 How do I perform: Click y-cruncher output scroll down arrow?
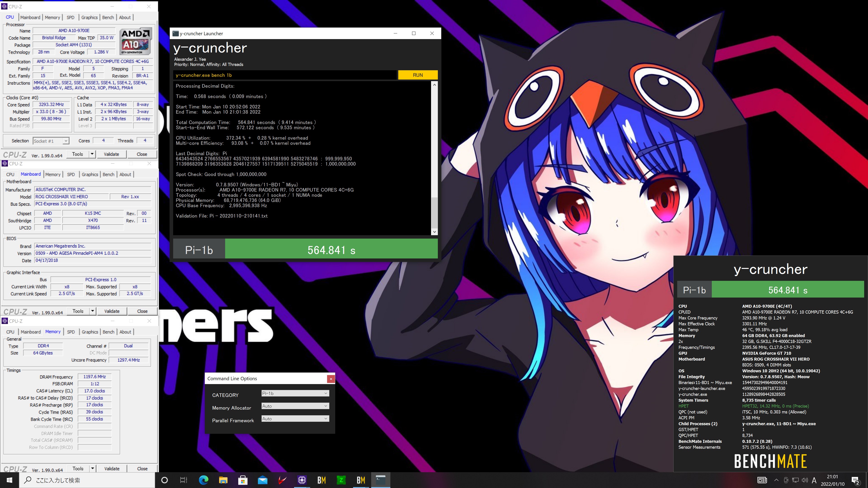[x=434, y=232]
